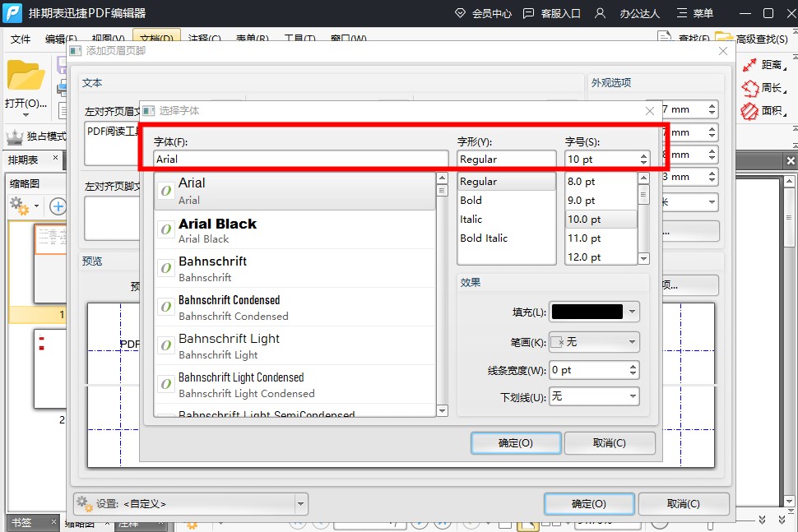Click the 距离 distance measure tool icon
The width and height of the screenshot is (798, 532).
point(749,65)
